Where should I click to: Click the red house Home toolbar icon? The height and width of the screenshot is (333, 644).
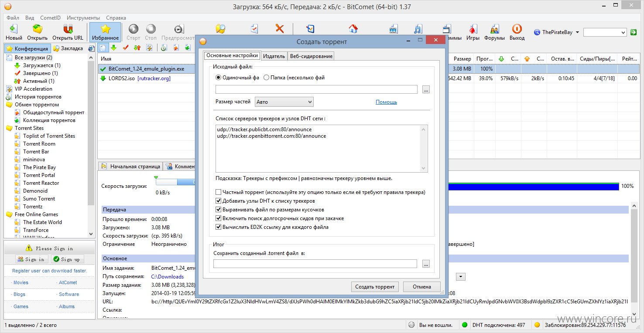click(x=353, y=29)
